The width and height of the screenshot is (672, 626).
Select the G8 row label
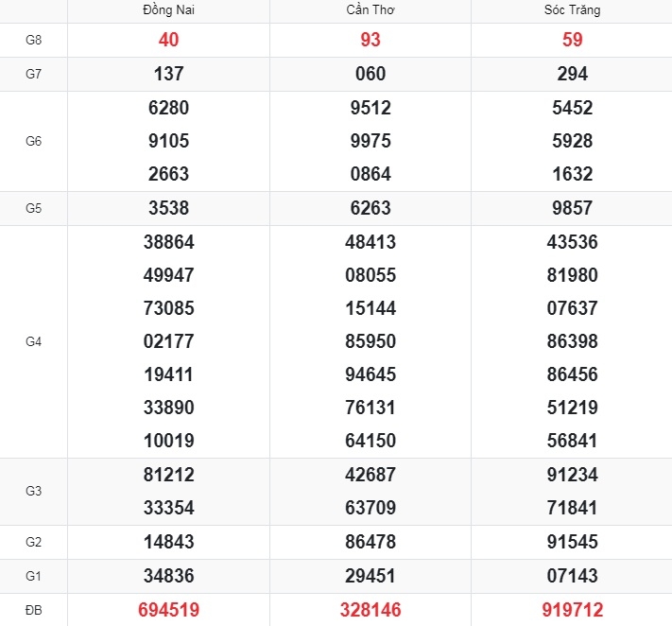point(33,40)
